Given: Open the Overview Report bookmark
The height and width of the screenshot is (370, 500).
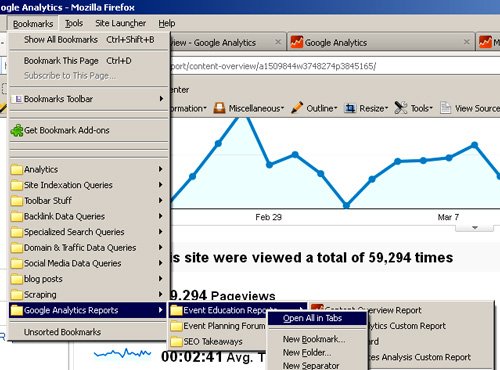Looking at the screenshot, I should [x=401, y=310].
